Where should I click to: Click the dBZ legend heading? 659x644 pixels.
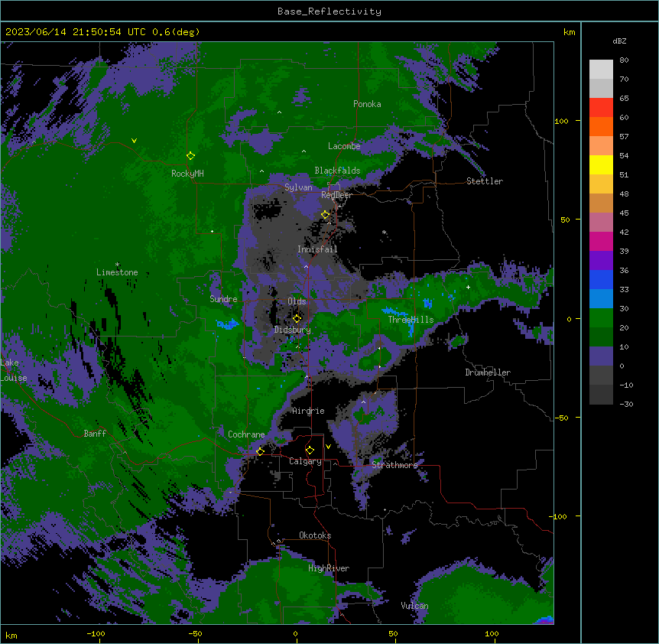point(619,41)
